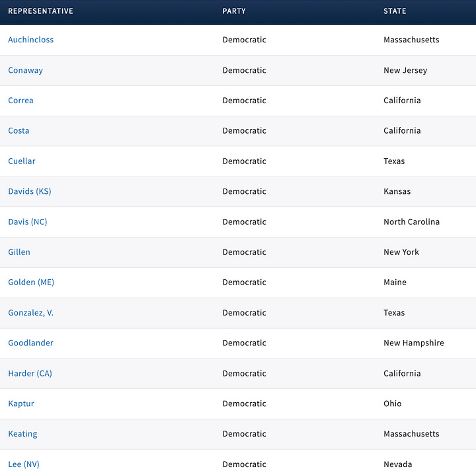Select Democratic in the Kaptur row

pos(245,404)
